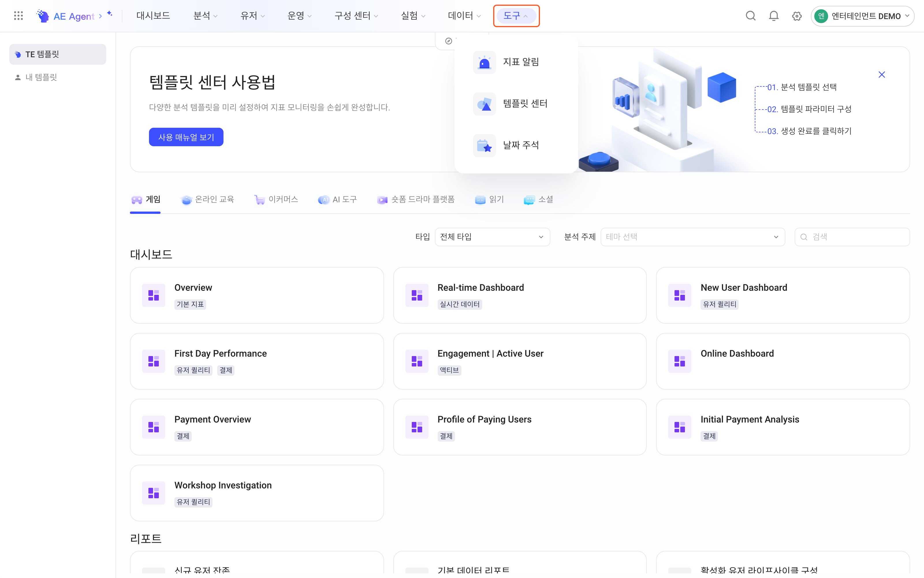Screen dimensions: 924x578
Task: Click the Online Dashboard card icon
Action: coord(680,361)
